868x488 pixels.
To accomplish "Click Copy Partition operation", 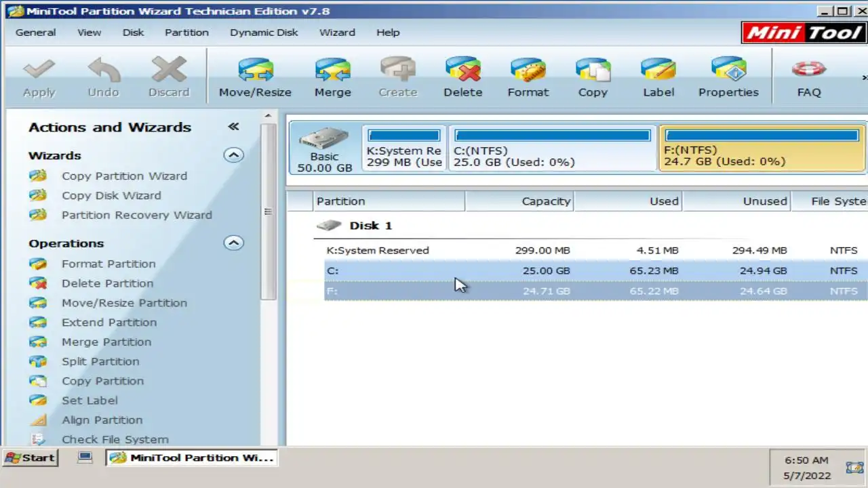I will pos(102,382).
